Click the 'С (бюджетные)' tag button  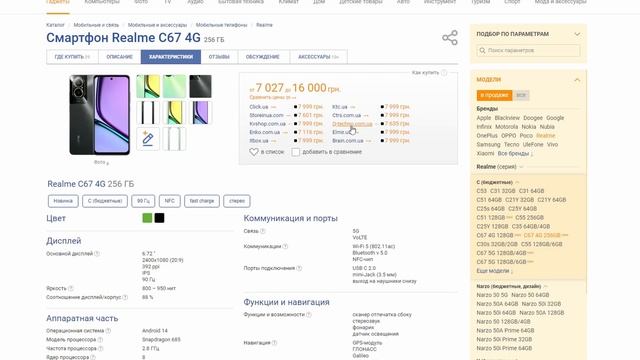click(x=105, y=201)
